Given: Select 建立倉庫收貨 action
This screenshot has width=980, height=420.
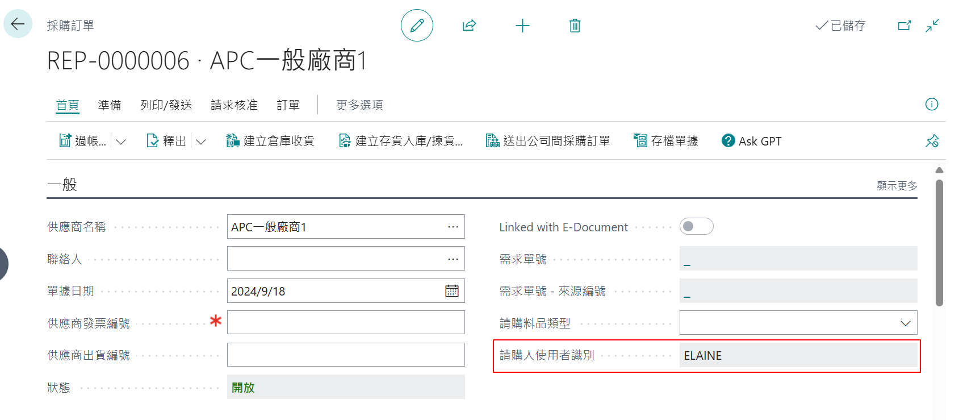Looking at the screenshot, I should [x=270, y=141].
